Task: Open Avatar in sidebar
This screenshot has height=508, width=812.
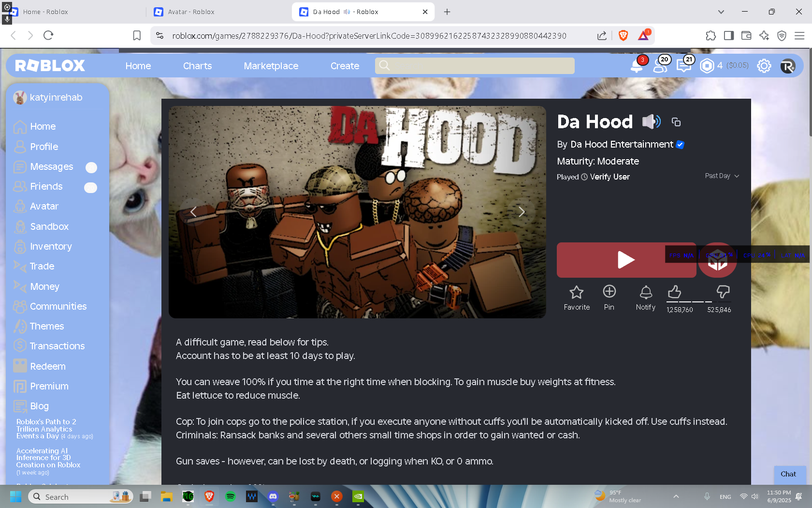Action: pos(36,207)
